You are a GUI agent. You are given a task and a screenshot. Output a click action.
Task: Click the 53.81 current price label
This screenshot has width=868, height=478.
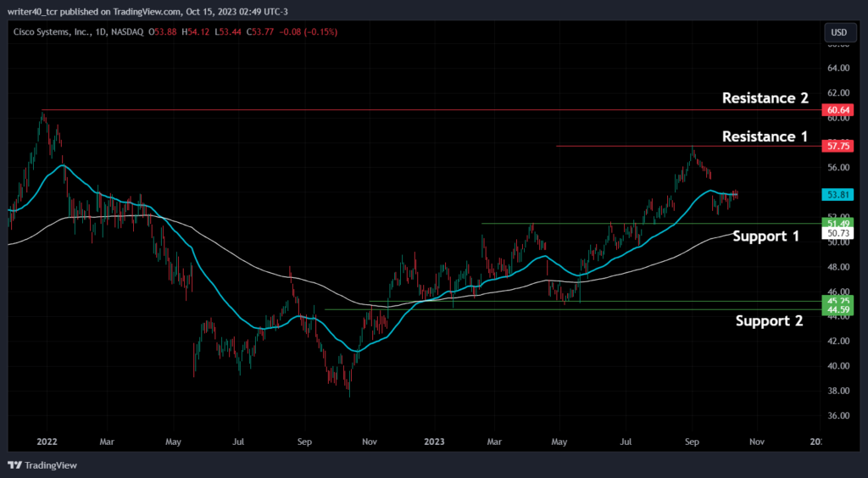click(x=837, y=194)
